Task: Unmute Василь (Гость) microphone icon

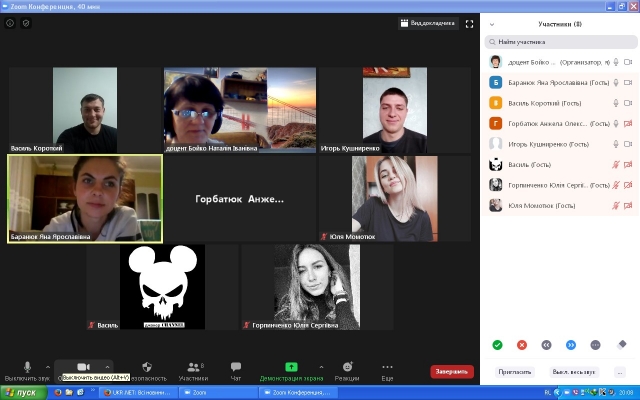Action: [616, 164]
